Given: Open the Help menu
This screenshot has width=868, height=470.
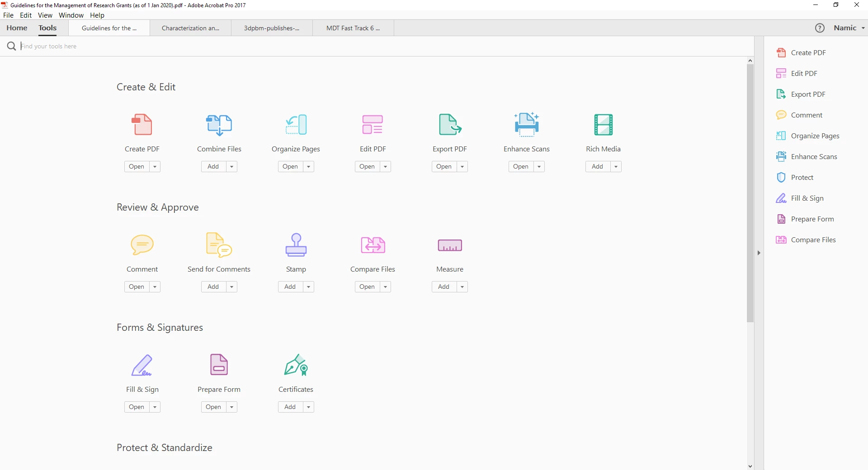Looking at the screenshot, I should click(x=97, y=15).
